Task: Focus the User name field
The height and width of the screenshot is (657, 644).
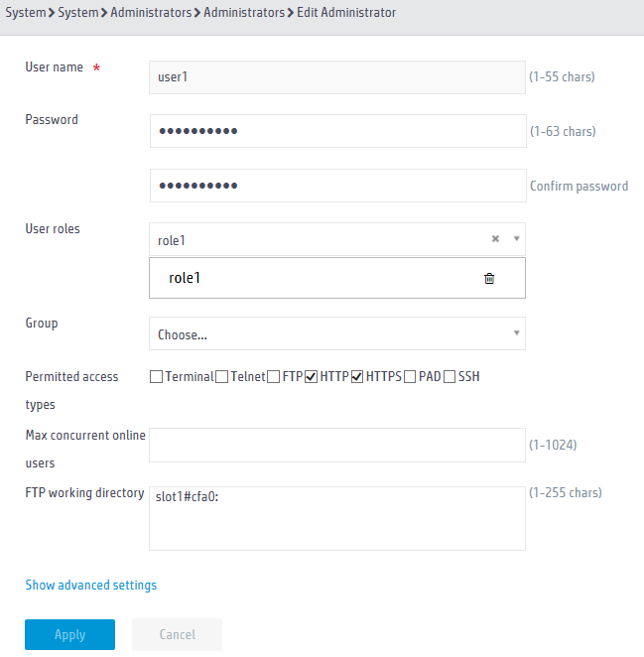Action: pos(337,77)
